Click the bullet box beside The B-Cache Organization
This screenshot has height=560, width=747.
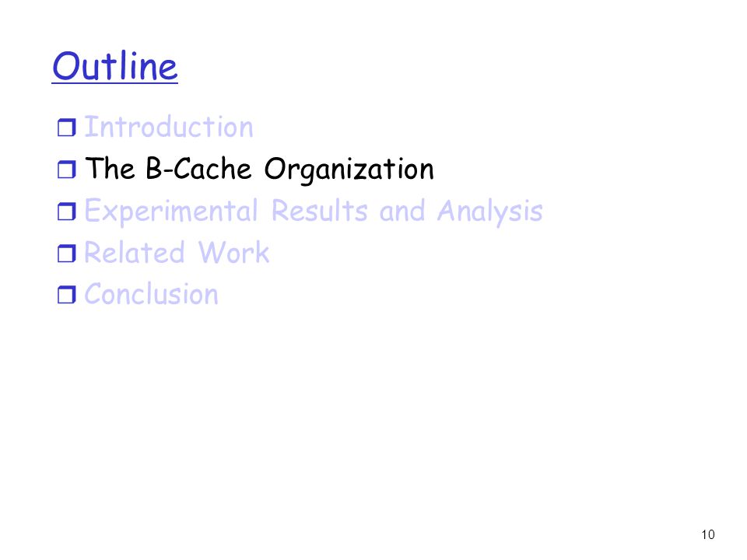click(67, 170)
